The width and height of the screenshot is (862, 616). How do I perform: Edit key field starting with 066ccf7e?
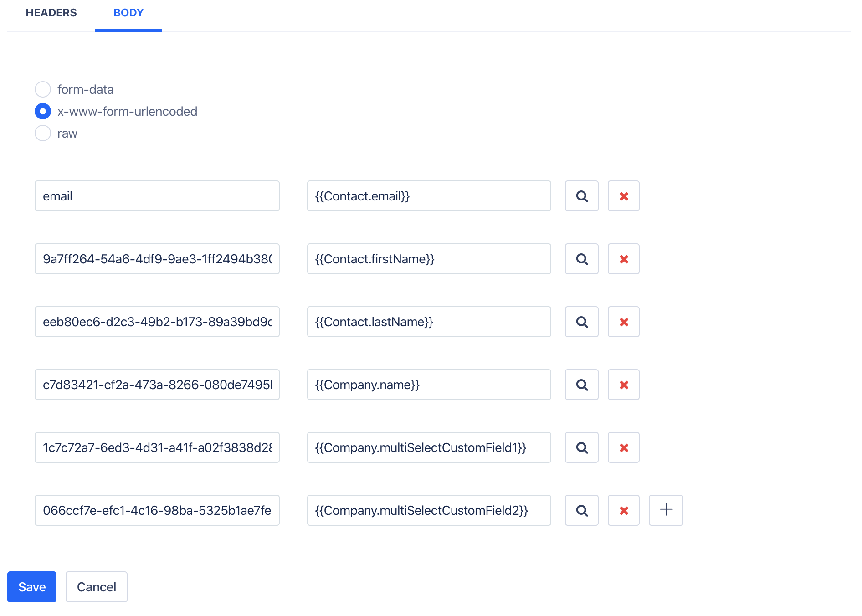point(157,510)
